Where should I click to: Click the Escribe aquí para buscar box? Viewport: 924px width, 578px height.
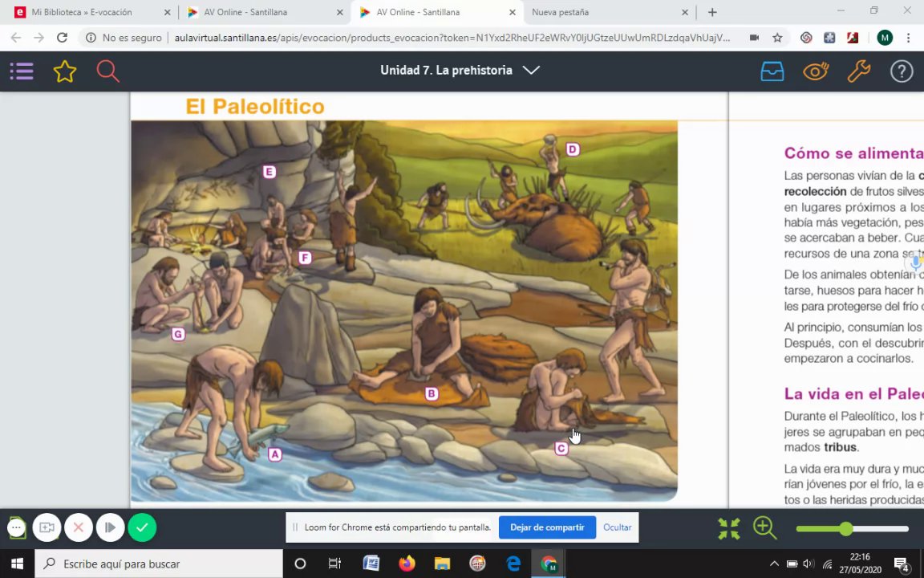[x=159, y=564]
